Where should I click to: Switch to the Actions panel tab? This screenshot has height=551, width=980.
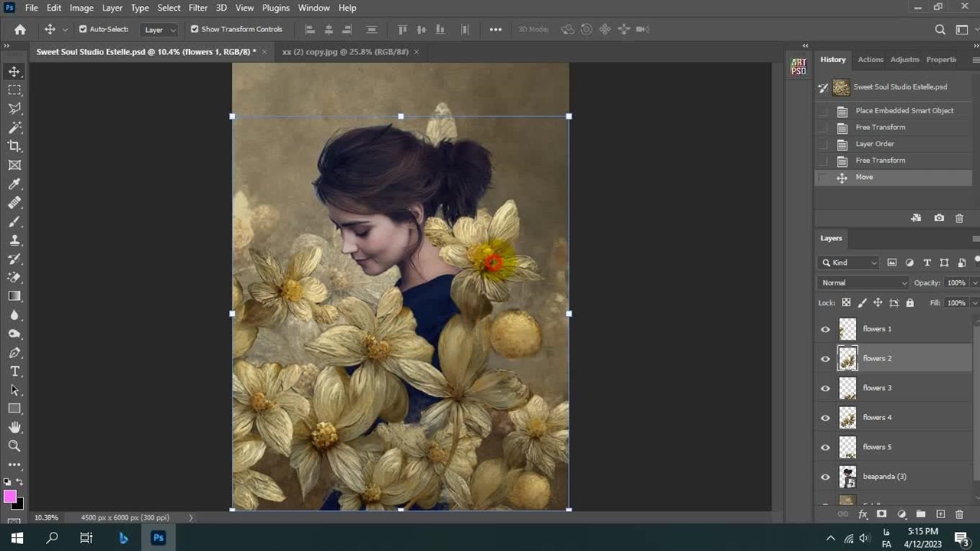tap(870, 60)
